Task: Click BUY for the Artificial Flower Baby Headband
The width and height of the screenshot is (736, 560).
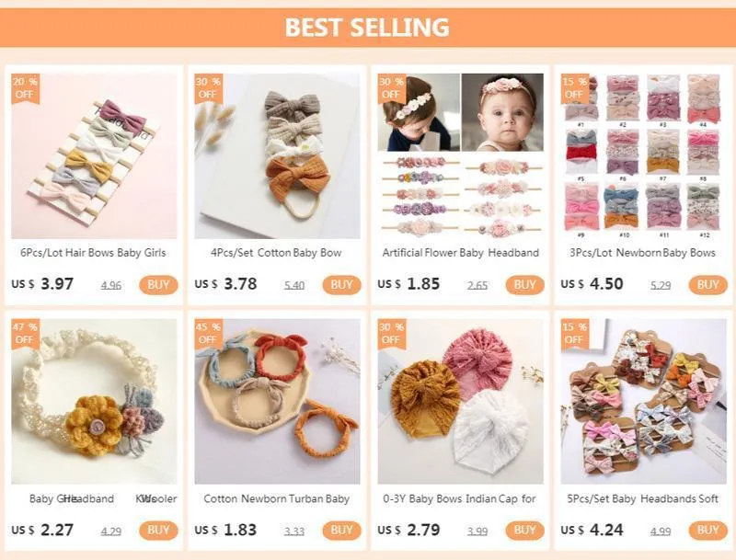Action: coord(524,285)
